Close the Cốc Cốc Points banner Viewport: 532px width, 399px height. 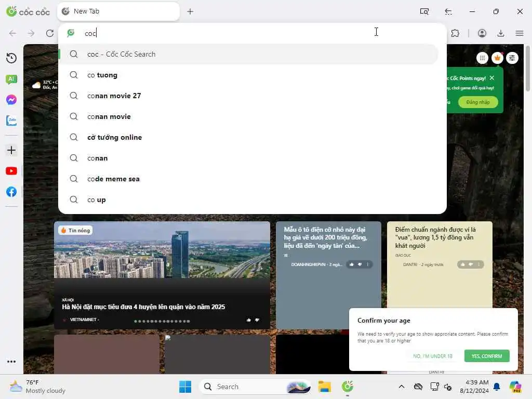pyautogui.click(x=492, y=78)
